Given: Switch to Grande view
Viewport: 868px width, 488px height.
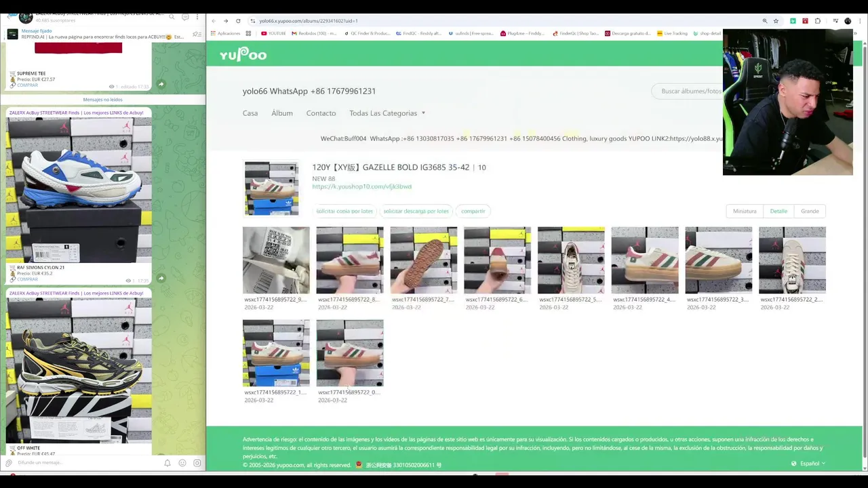Looking at the screenshot, I should (810, 211).
